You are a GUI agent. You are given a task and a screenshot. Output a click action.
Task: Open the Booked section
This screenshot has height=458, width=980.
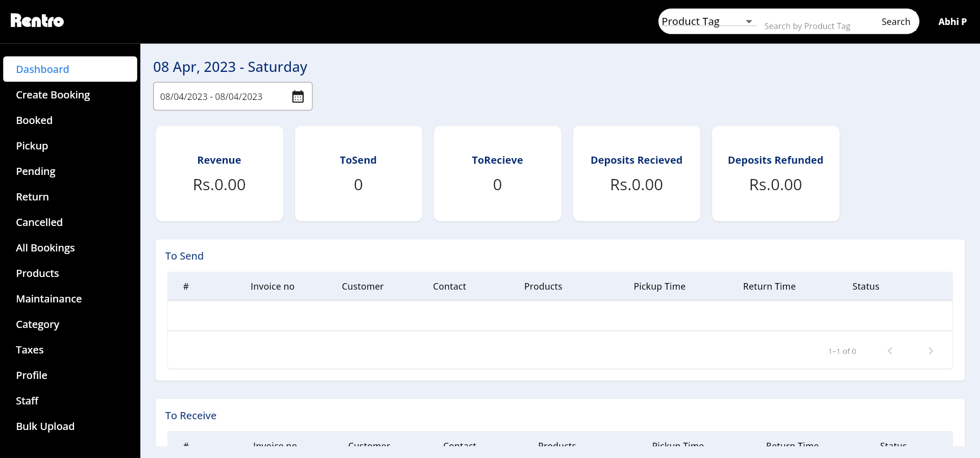click(34, 120)
